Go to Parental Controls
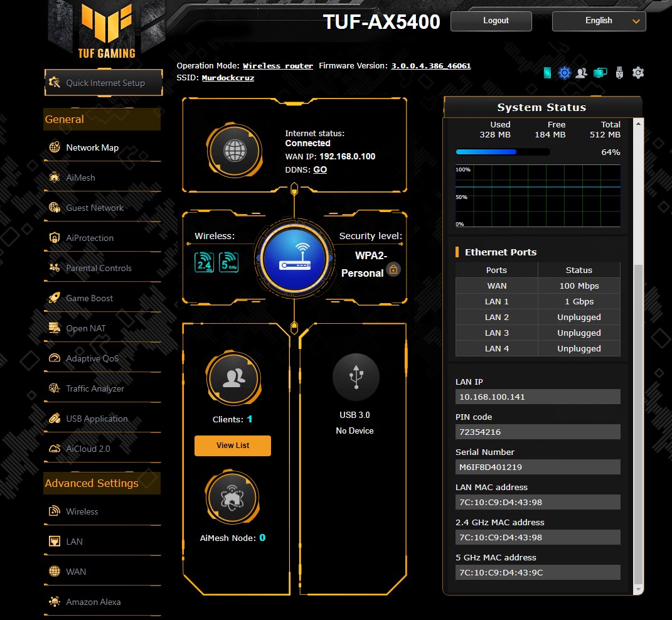Image resolution: width=672 pixels, height=620 pixels. [x=99, y=268]
